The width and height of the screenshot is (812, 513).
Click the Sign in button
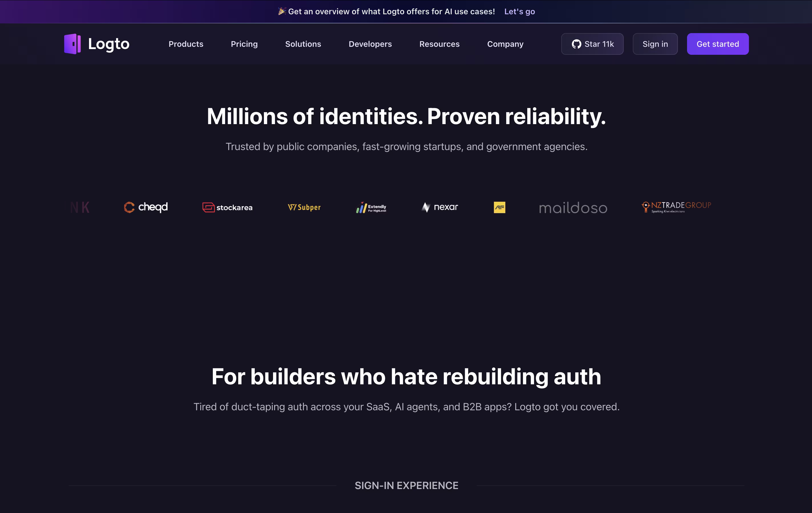click(x=655, y=44)
